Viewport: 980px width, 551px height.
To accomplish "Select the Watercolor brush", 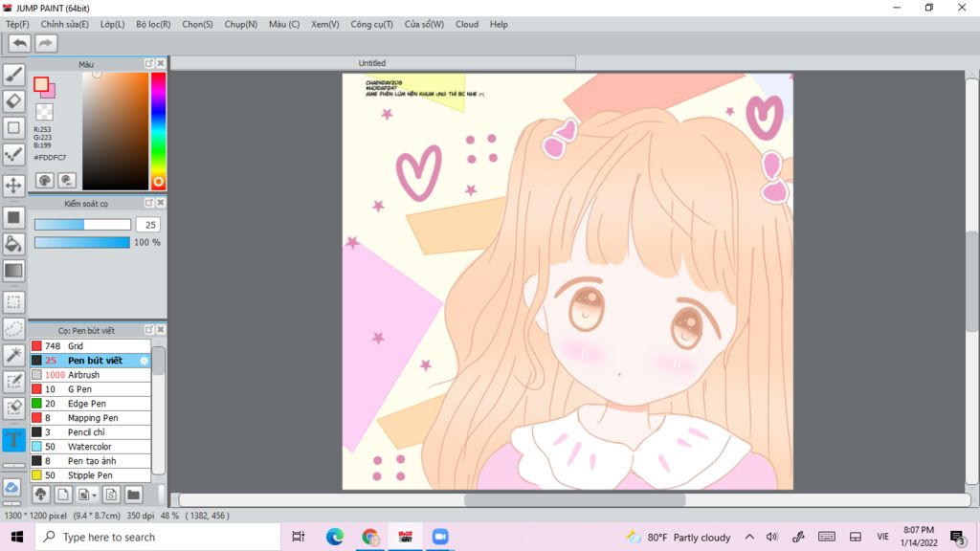I will pyautogui.click(x=91, y=447).
